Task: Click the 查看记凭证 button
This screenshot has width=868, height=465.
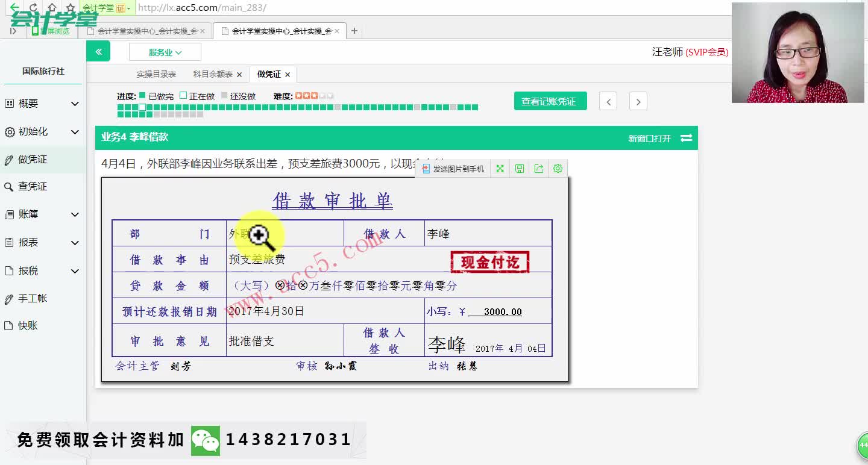Action: pyautogui.click(x=550, y=101)
